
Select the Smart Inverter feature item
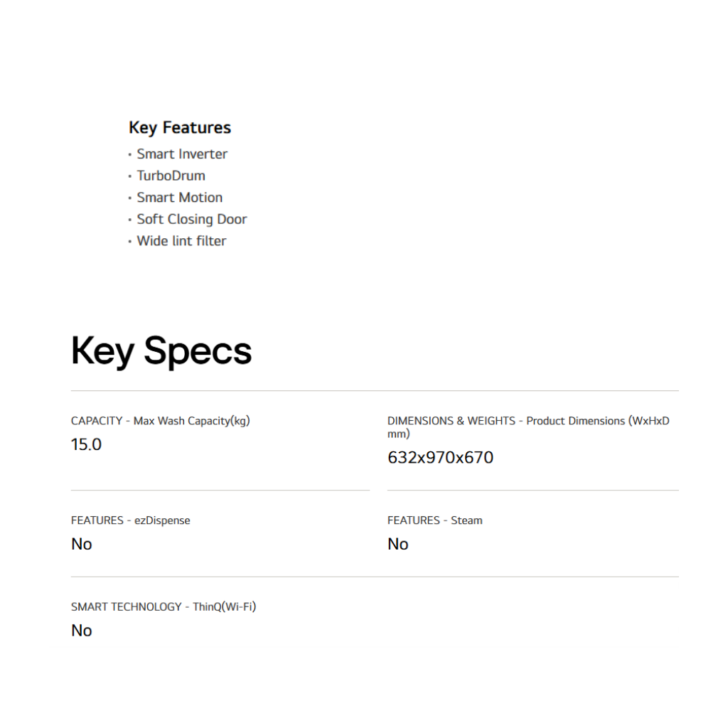pos(182,154)
